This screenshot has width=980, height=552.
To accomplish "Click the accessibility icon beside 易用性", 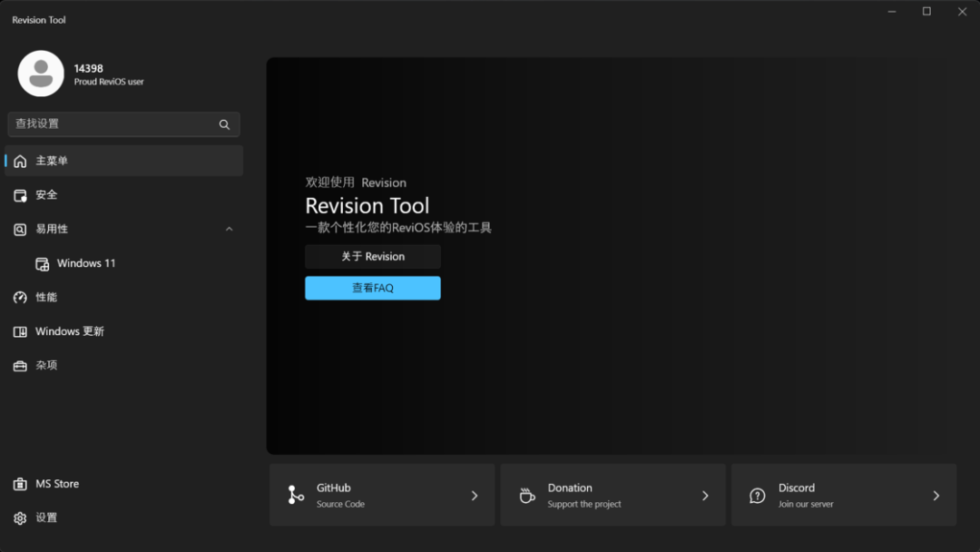I will pos(20,230).
